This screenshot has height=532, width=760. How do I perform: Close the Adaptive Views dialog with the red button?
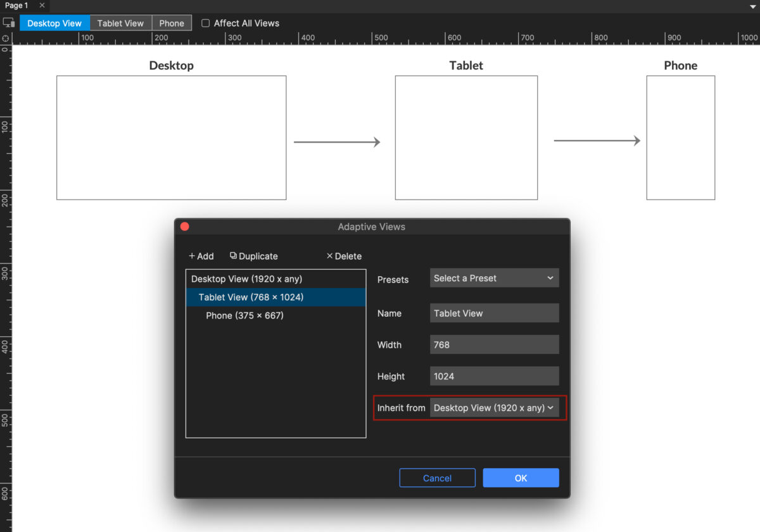185,227
